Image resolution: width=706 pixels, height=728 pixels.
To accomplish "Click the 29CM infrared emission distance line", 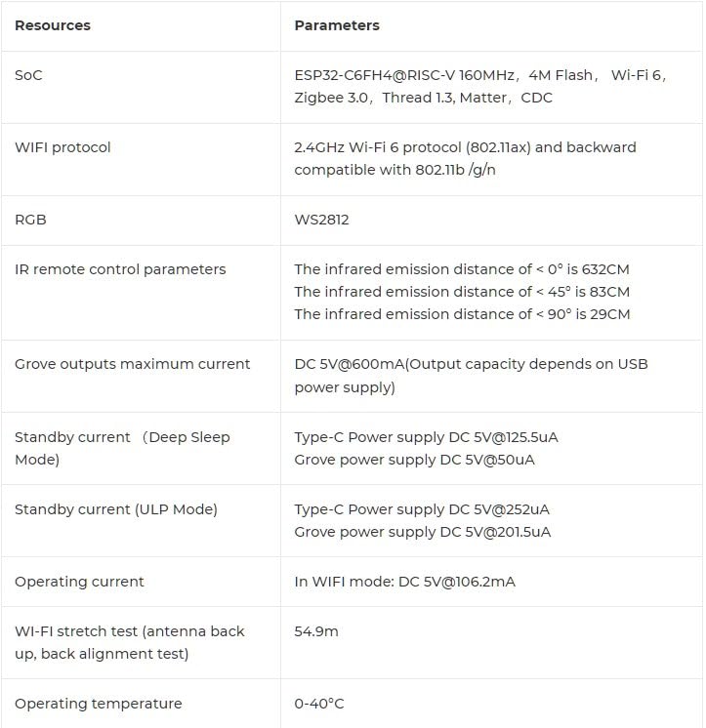I will coord(462,314).
